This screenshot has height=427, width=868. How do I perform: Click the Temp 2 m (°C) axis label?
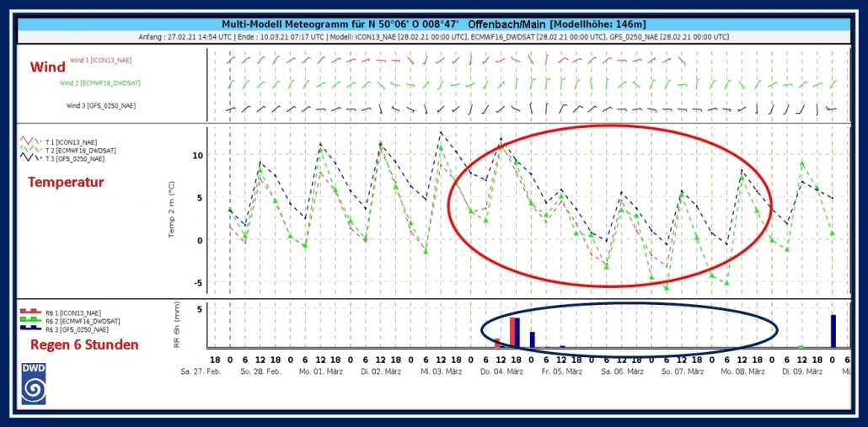click(172, 208)
